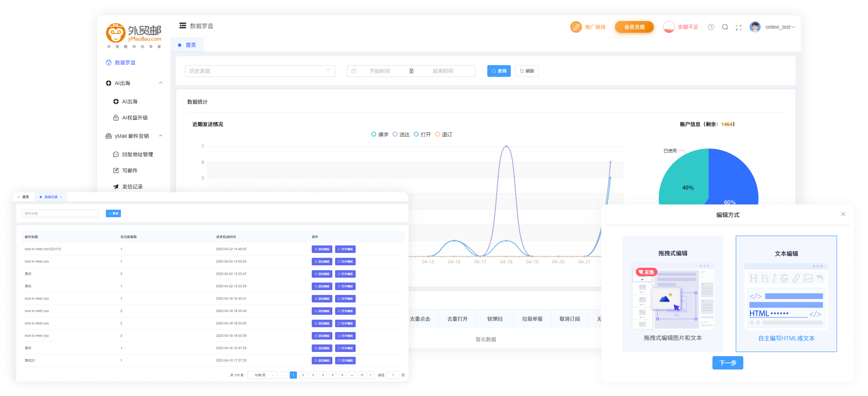
Task: Go to page 12 in pagination
Action: 362,375
